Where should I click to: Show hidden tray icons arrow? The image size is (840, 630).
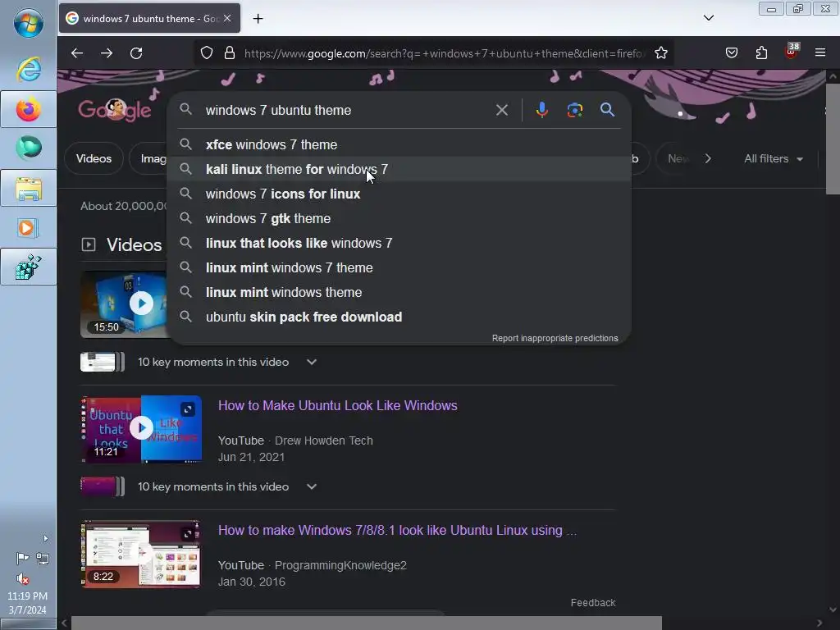tap(46, 538)
